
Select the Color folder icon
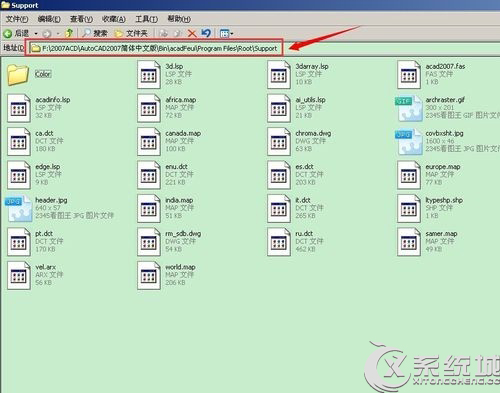[18, 74]
